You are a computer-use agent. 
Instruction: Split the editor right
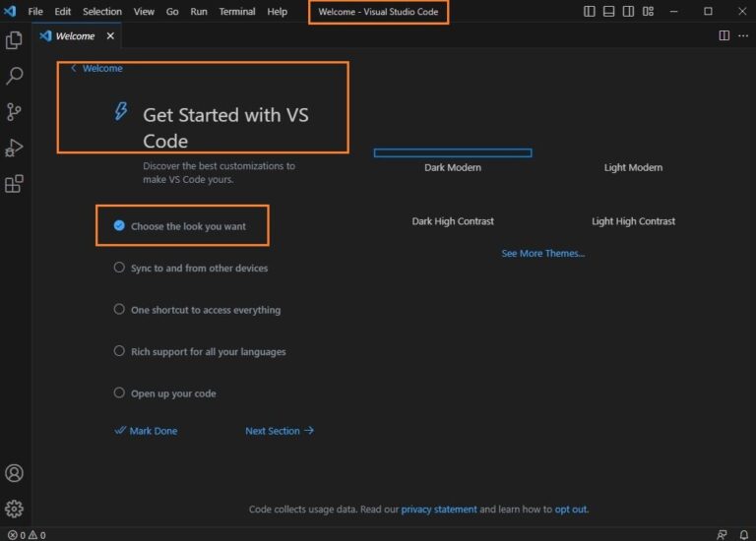click(724, 35)
